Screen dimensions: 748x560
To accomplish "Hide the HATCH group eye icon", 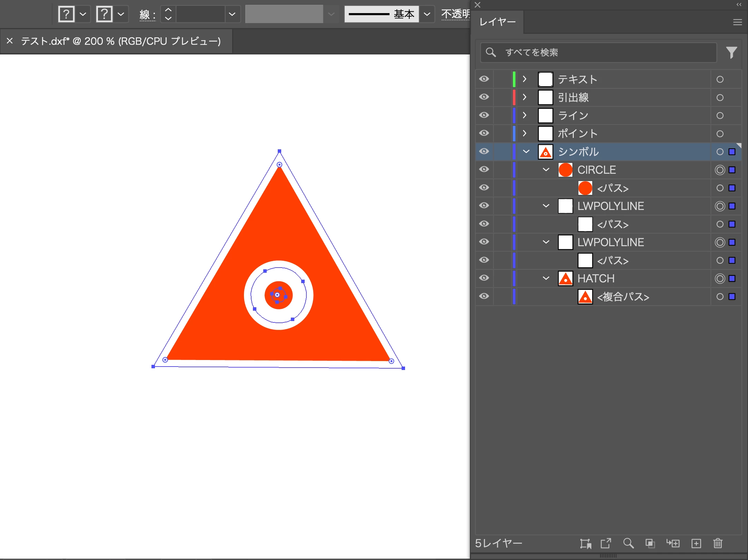I will [484, 278].
